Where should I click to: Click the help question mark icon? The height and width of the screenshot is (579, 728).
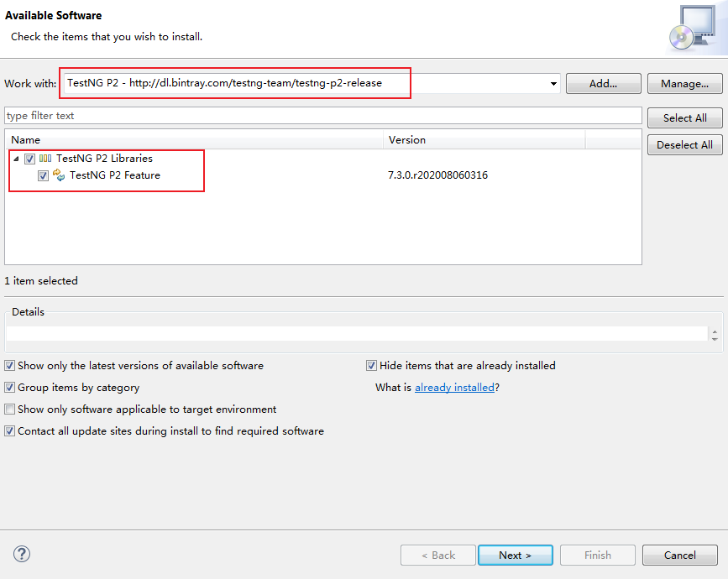[22, 554]
